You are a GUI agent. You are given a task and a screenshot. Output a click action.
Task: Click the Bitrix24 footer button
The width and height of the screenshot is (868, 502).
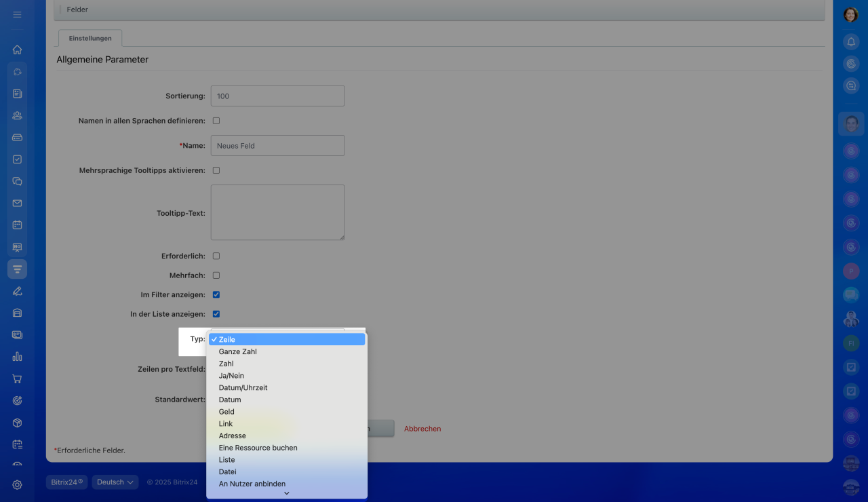click(x=67, y=482)
